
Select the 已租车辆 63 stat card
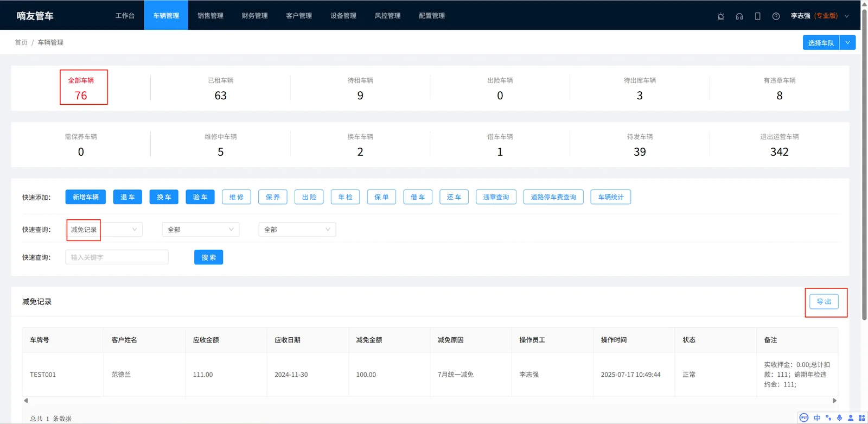(221, 88)
